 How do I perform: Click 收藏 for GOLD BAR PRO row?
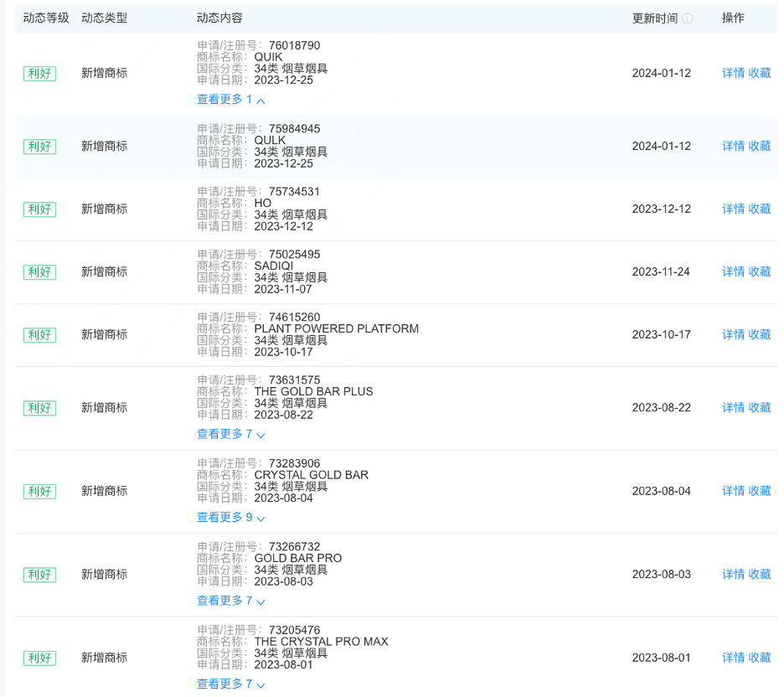tap(760, 575)
